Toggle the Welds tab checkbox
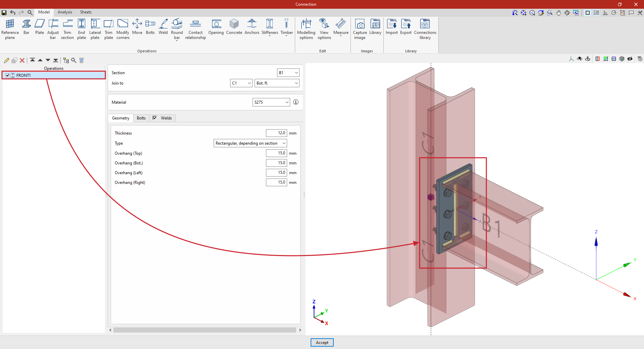 point(155,118)
